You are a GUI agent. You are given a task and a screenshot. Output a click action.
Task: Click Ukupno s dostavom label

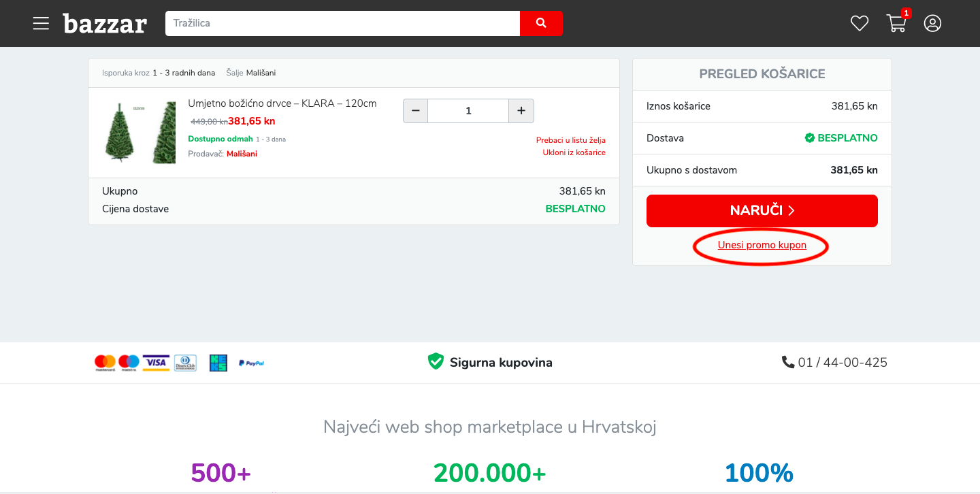click(691, 170)
